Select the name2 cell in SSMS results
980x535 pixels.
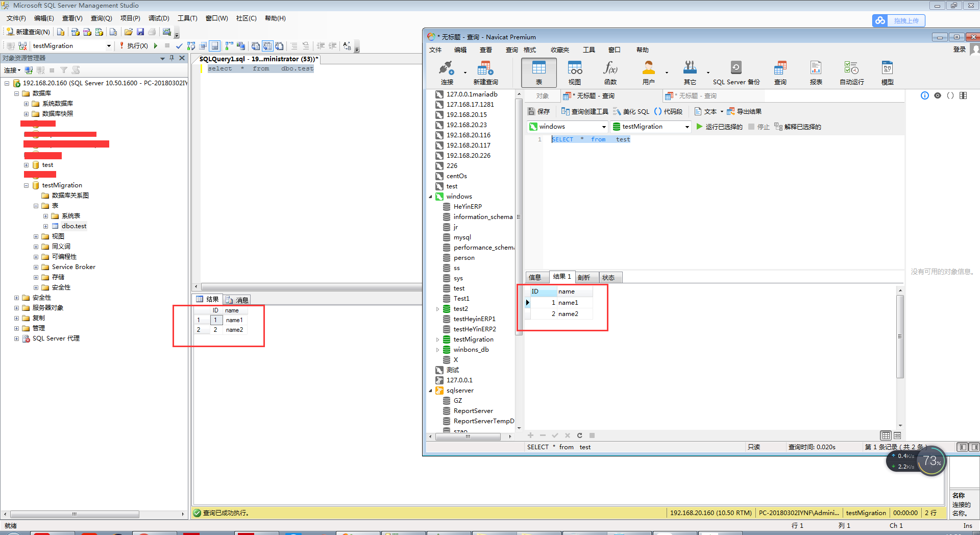point(234,330)
